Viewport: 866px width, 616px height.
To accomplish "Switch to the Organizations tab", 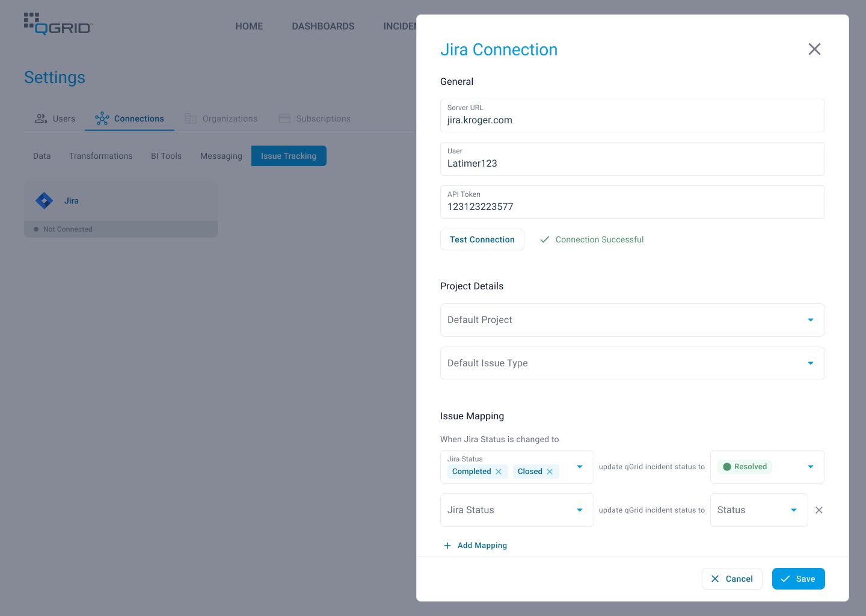I will pos(221,119).
